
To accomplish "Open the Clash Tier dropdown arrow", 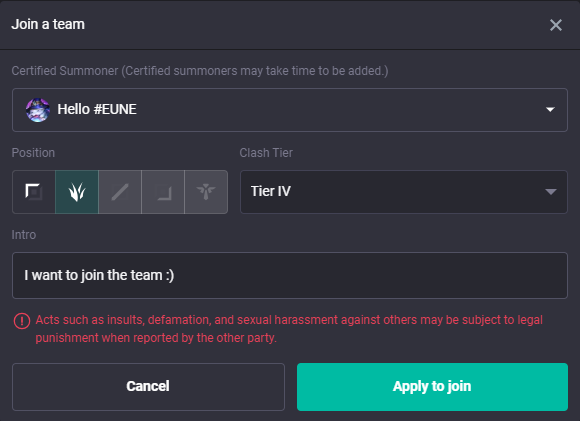I will [x=551, y=192].
